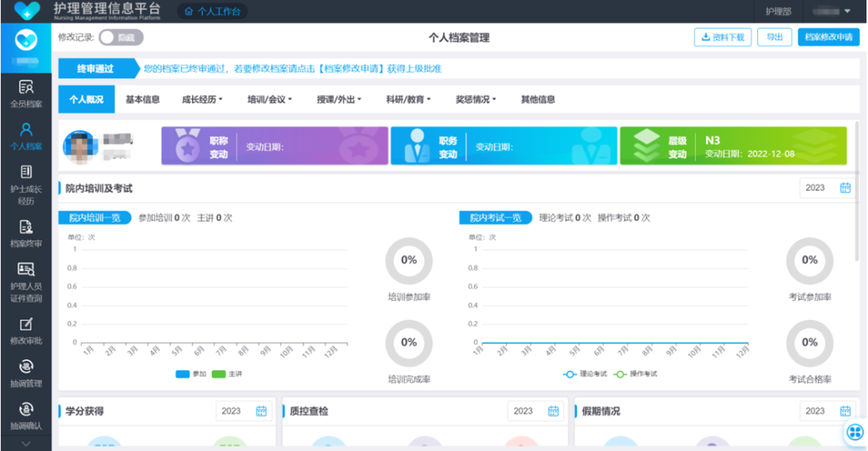This screenshot has height=451, width=868.
Task: Select the 院内培训一览 tab
Action: (95, 218)
